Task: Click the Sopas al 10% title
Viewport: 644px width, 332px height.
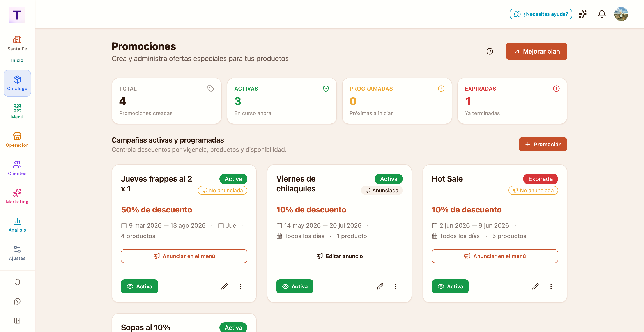Action: (x=145, y=327)
